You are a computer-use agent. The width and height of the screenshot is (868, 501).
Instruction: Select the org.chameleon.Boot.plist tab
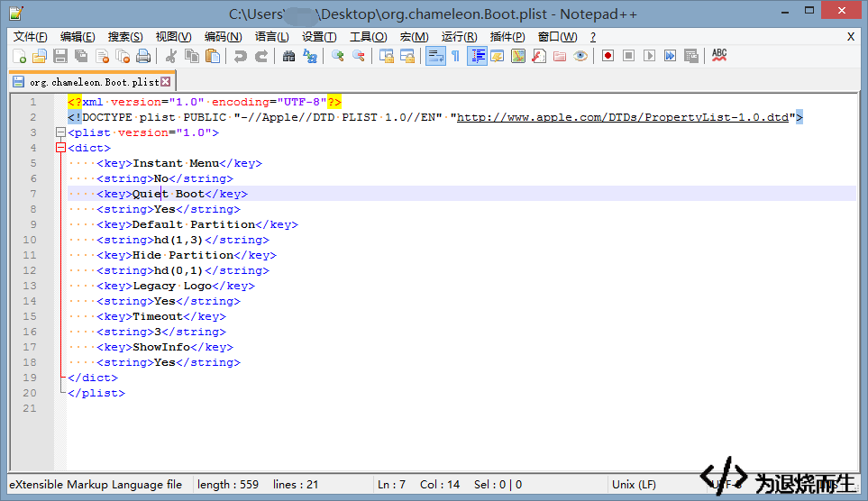tap(94, 82)
